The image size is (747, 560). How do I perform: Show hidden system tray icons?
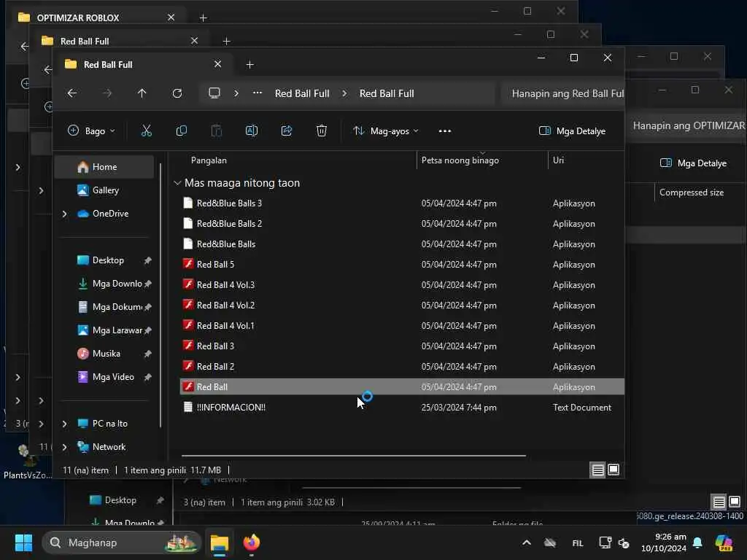coord(527,542)
